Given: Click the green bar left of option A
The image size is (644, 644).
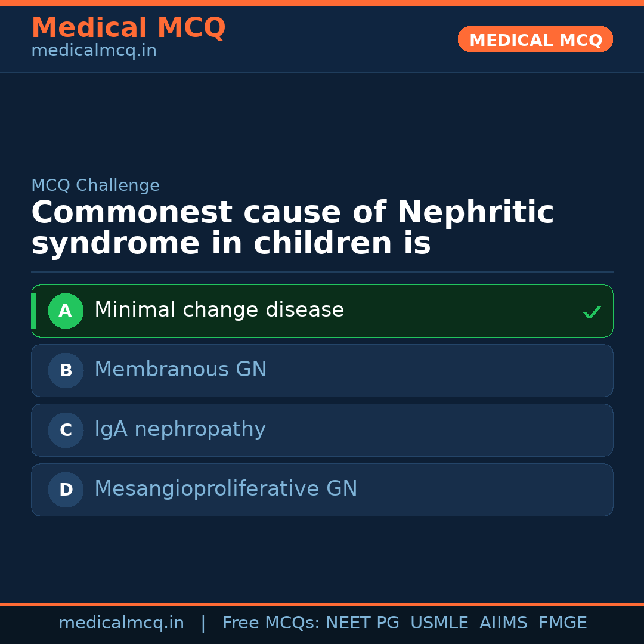Looking at the screenshot, I should coord(33,311).
